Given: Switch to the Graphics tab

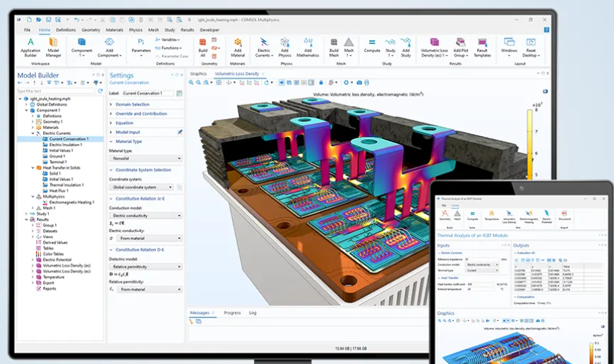Looking at the screenshot, I should point(198,73).
